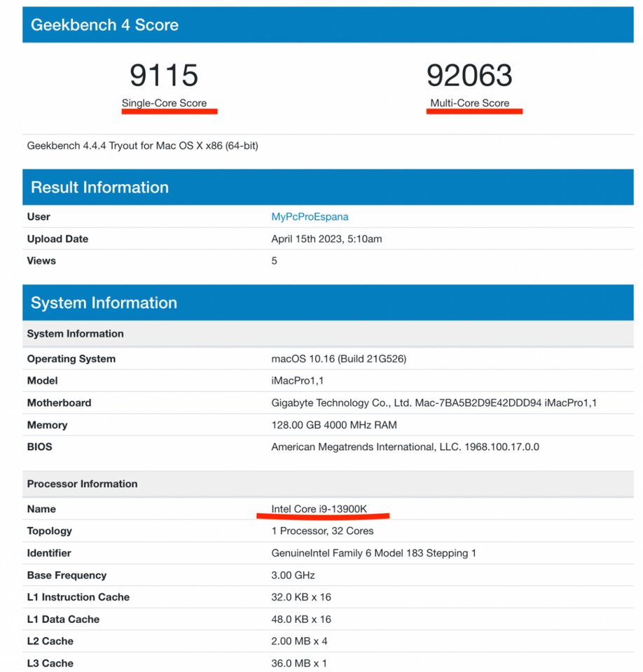
Task: Select the Intel Core i9-13900K processor name
Action: point(319,509)
